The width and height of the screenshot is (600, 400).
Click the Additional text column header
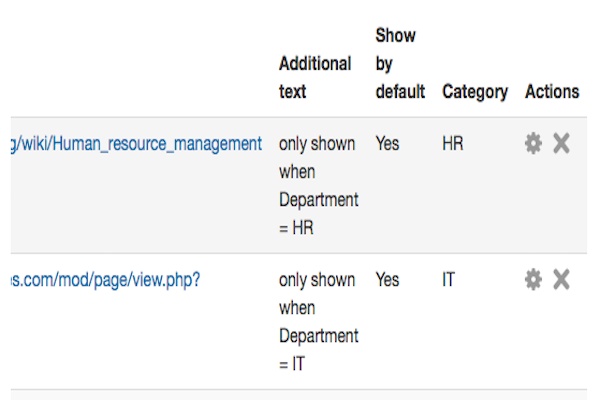315,77
